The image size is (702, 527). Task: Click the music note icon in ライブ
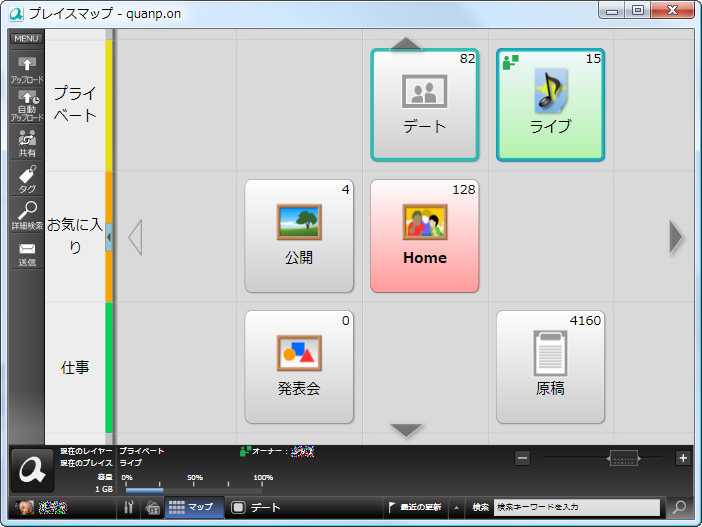[551, 91]
